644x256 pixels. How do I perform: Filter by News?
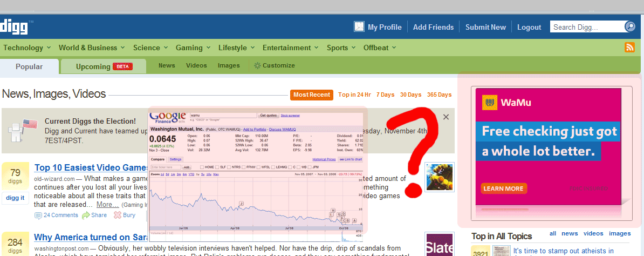click(167, 65)
